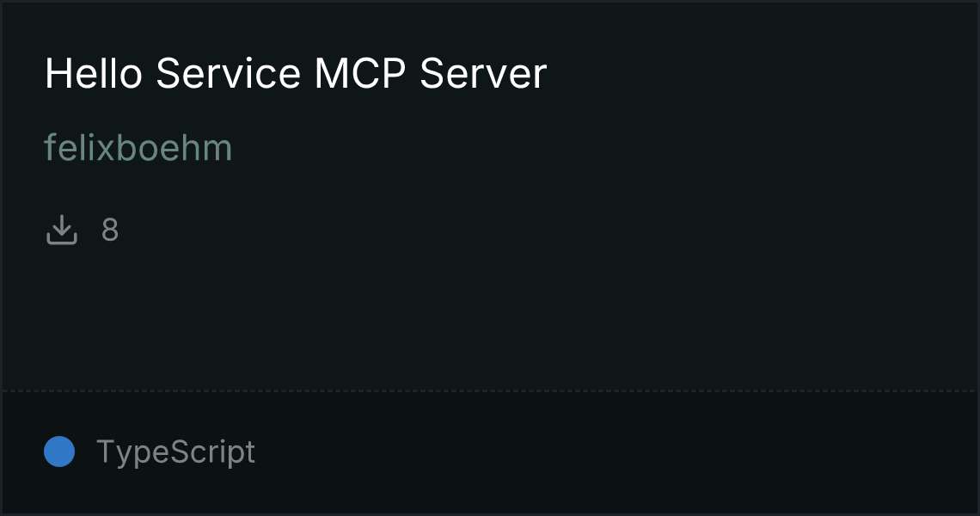This screenshot has height=516, width=980.
Task: Click the word Server at the title end
Action: pyautogui.click(x=483, y=73)
